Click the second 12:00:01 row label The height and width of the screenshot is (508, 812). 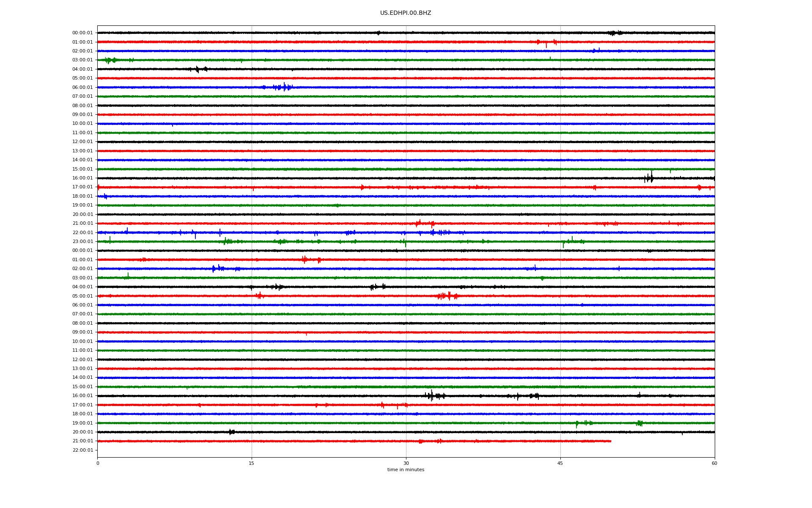(82, 360)
